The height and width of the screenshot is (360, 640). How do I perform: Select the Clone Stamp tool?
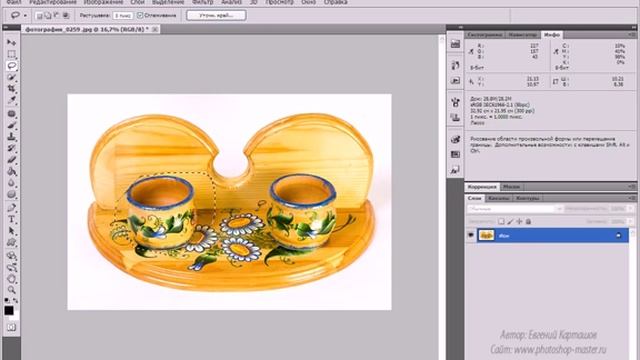point(11,137)
